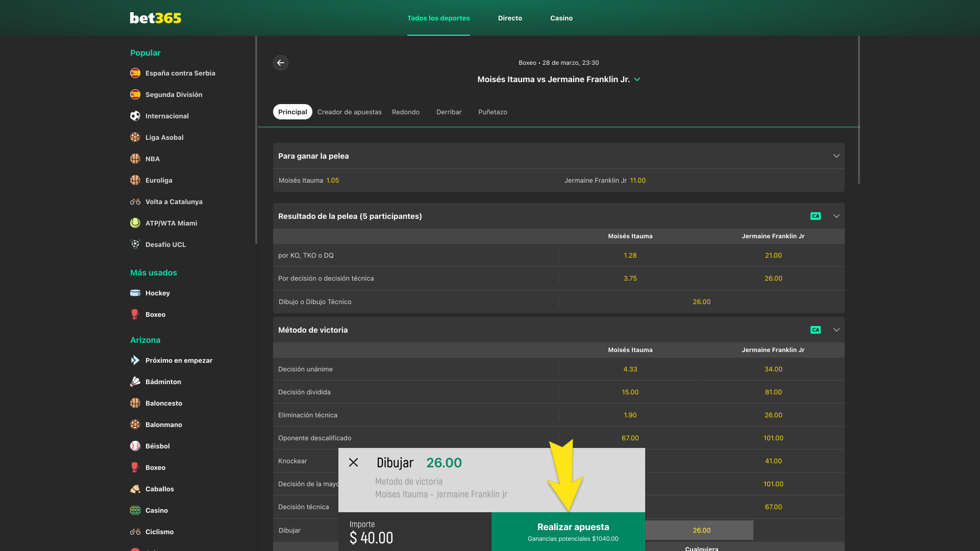Pick Itauma por decisión at 3.75
Screen dimensions: 980x551
pyautogui.click(x=630, y=279)
